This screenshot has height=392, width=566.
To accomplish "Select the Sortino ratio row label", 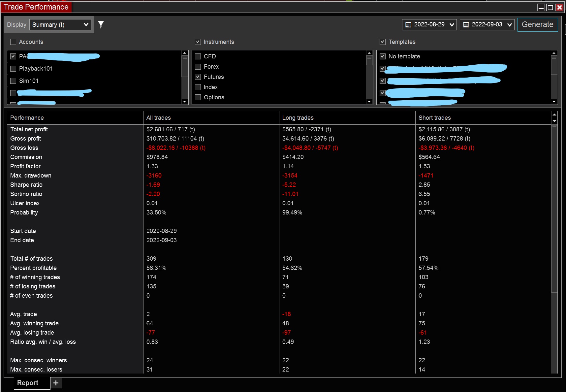I will point(26,194).
